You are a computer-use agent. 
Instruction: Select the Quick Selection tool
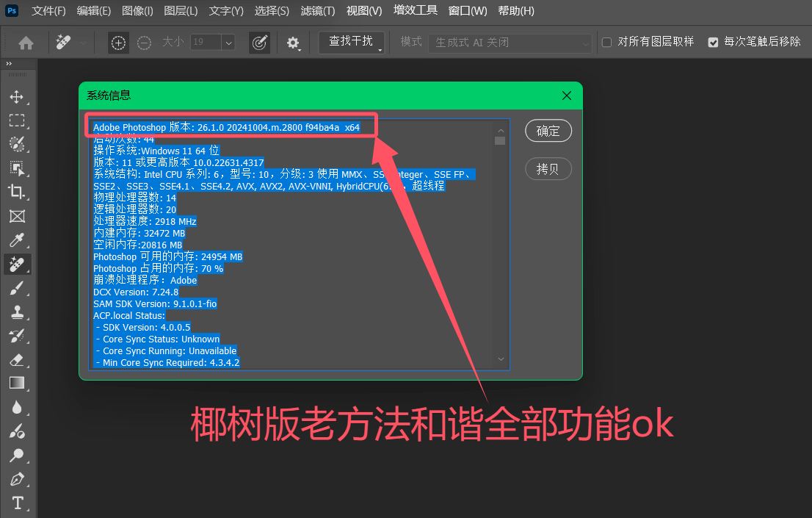(17, 144)
